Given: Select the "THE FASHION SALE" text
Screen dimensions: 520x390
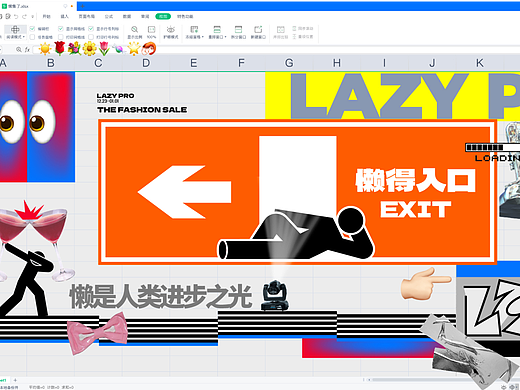Looking at the screenshot, I should coord(142,110).
